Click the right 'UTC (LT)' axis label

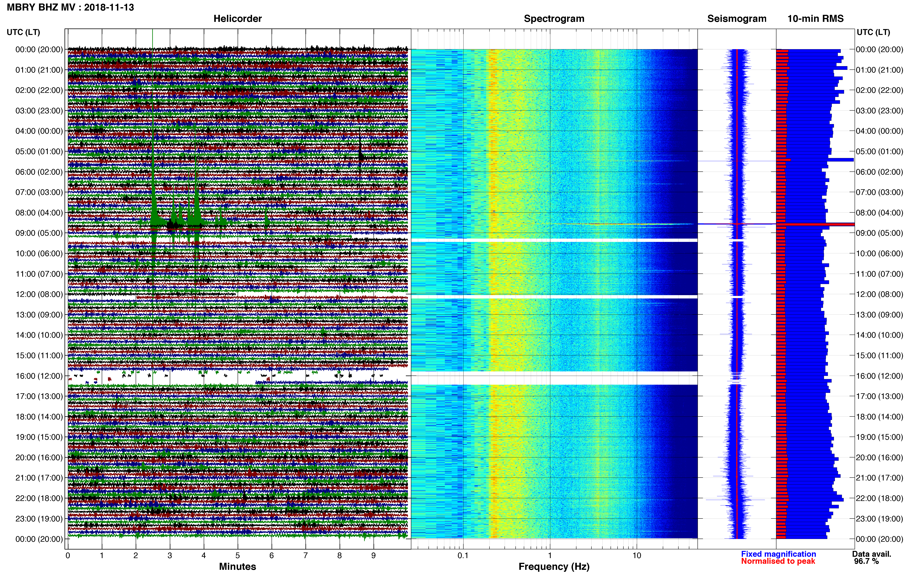click(x=873, y=32)
